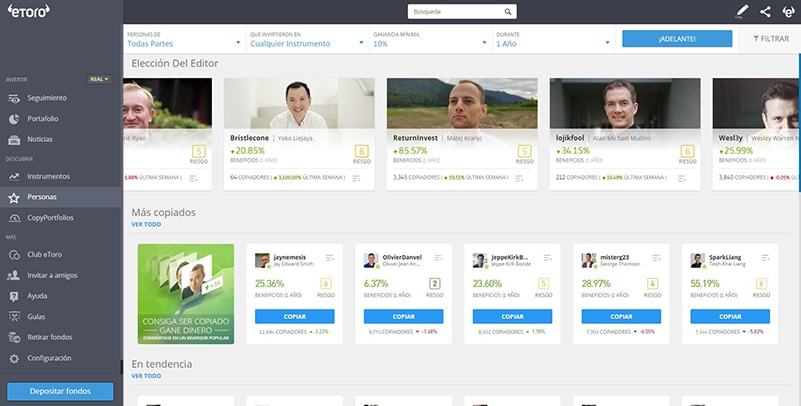Click the ¡ADELANTE! button
This screenshot has height=406, width=801.
click(677, 39)
